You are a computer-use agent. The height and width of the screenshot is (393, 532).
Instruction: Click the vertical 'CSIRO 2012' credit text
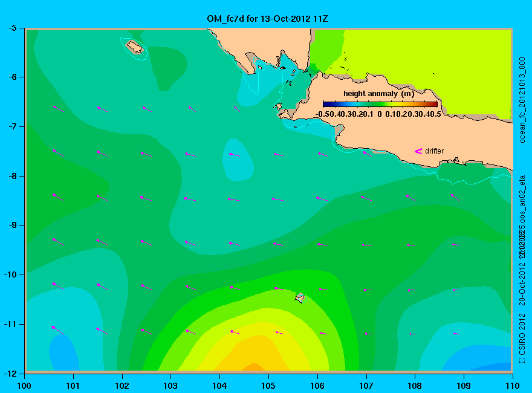522,336
